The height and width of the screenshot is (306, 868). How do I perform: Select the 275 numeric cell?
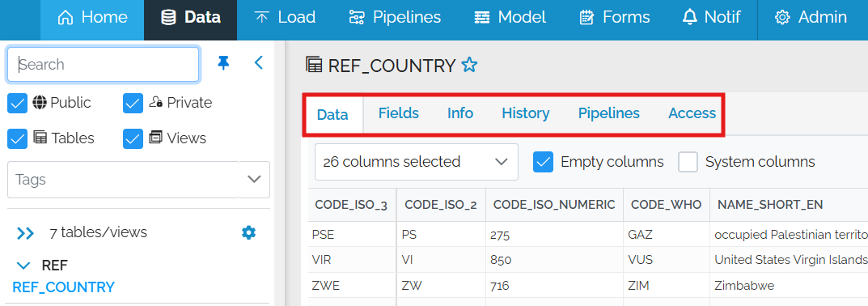point(555,235)
